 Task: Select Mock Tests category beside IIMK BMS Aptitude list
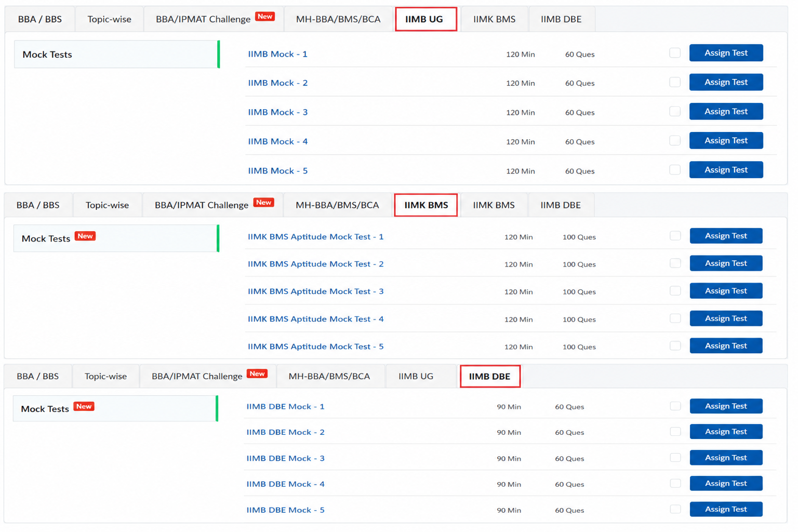pyautogui.click(x=116, y=238)
